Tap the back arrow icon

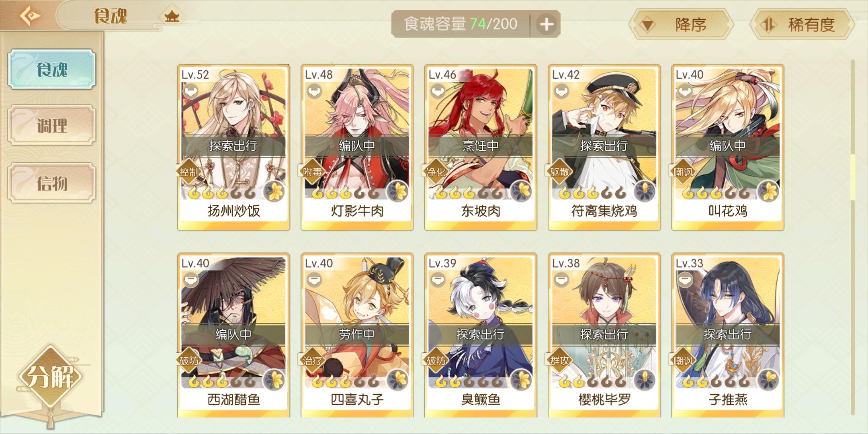pos(30,16)
